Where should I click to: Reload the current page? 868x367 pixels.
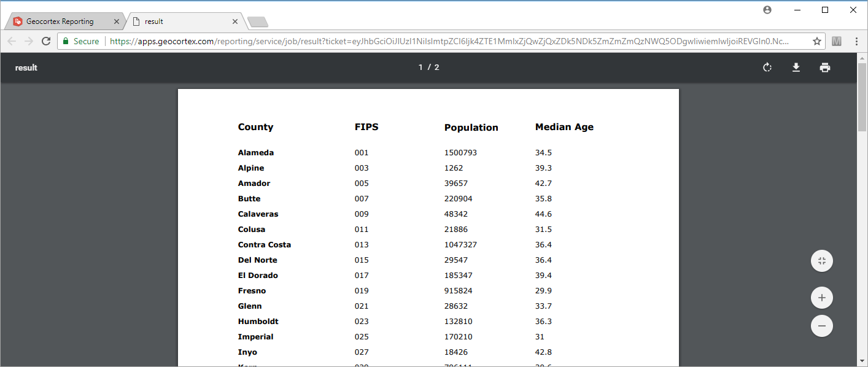click(46, 41)
